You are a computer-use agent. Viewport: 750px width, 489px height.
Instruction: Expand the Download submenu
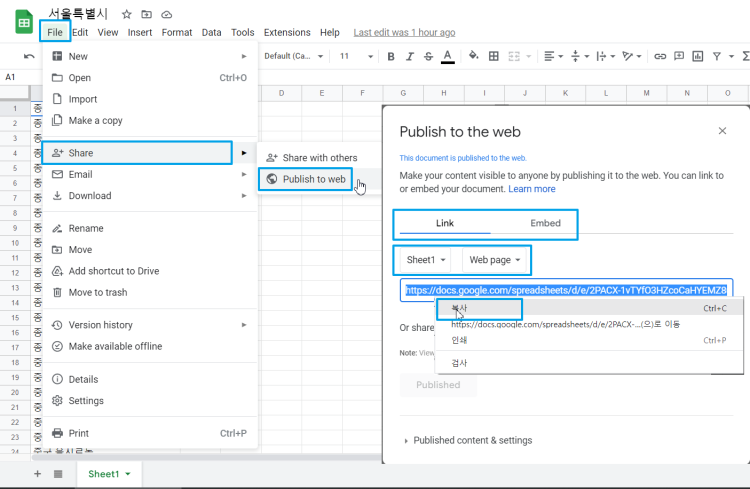pyautogui.click(x=150, y=195)
